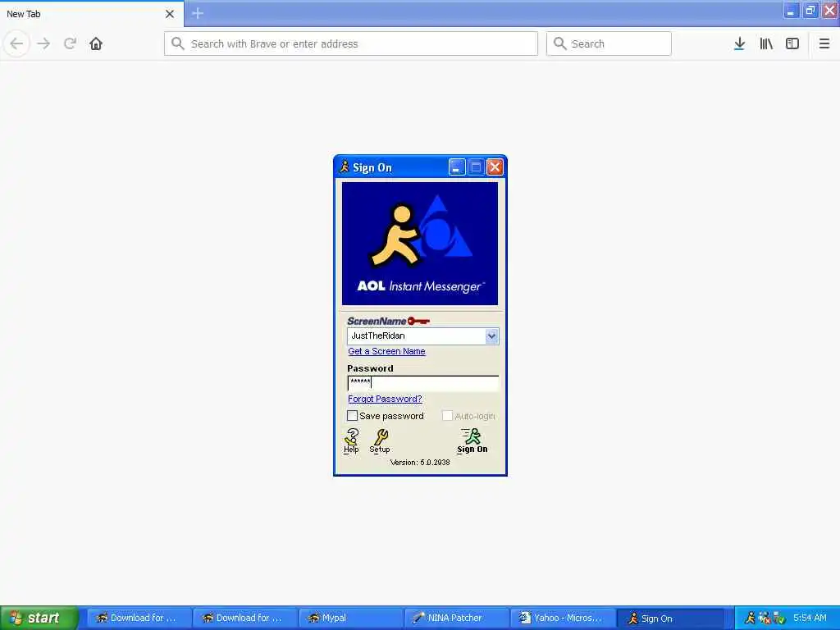Open the AIM Setup wrench icon

tap(380, 441)
